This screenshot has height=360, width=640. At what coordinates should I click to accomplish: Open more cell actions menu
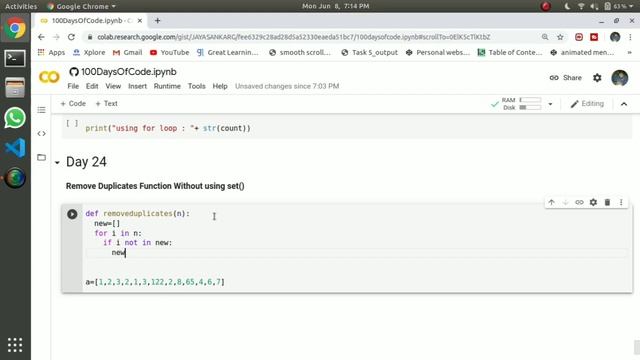pyautogui.click(x=621, y=202)
